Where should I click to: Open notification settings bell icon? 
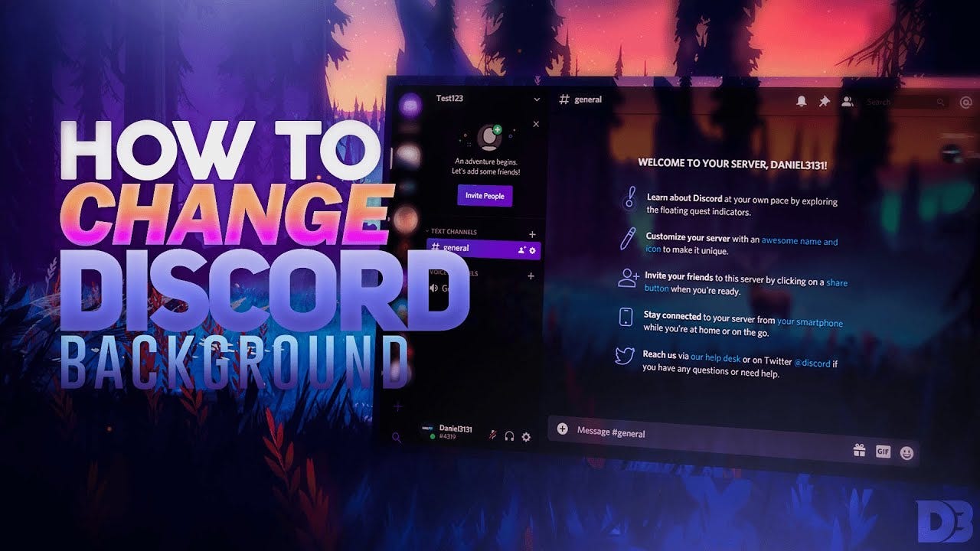[x=802, y=101]
